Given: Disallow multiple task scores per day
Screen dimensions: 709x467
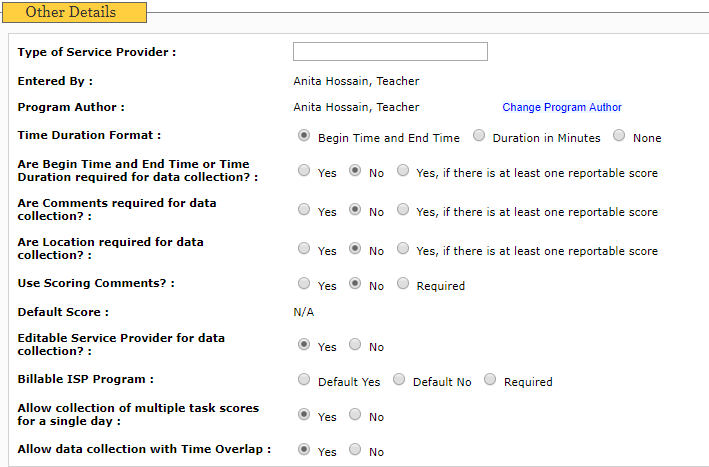Looking at the screenshot, I should (355, 414).
